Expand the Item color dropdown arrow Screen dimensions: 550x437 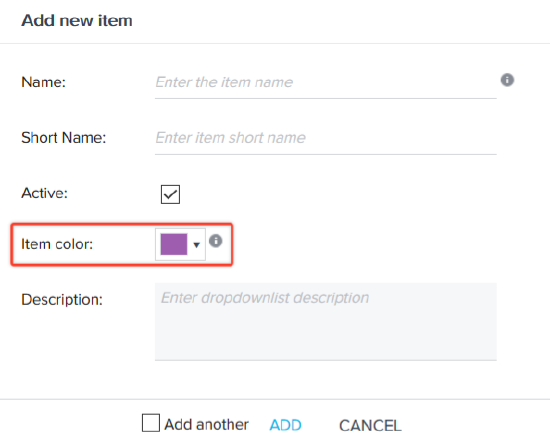196,244
